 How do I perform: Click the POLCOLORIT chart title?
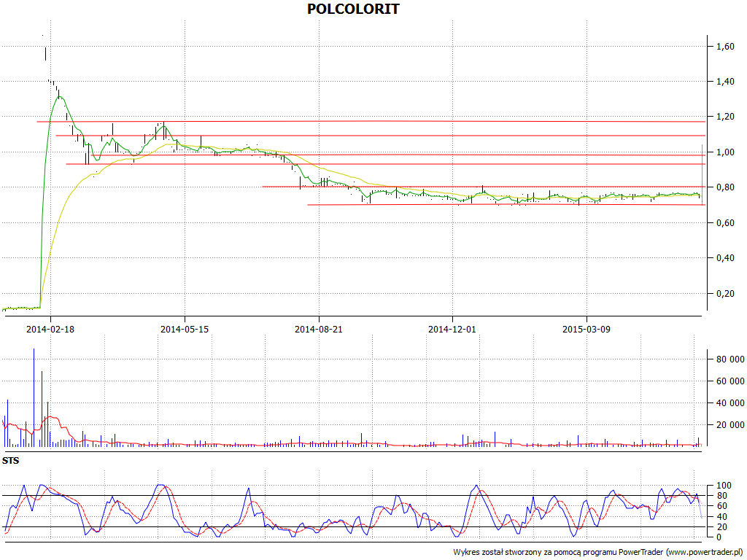353,9
